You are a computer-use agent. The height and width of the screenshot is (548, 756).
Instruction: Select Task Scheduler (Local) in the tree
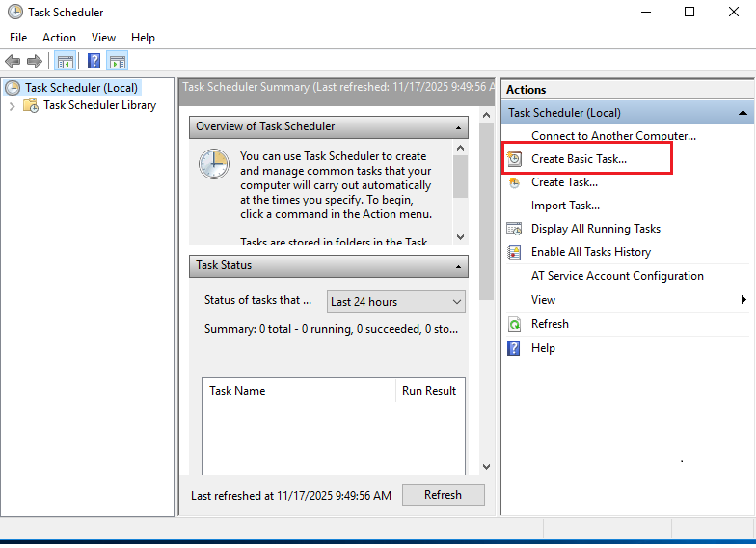point(81,88)
